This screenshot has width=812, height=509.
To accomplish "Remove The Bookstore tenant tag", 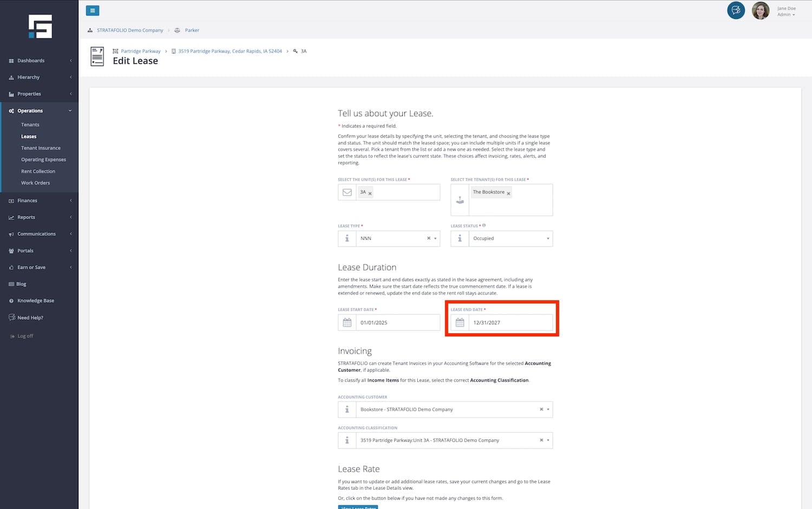I will [508, 193].
